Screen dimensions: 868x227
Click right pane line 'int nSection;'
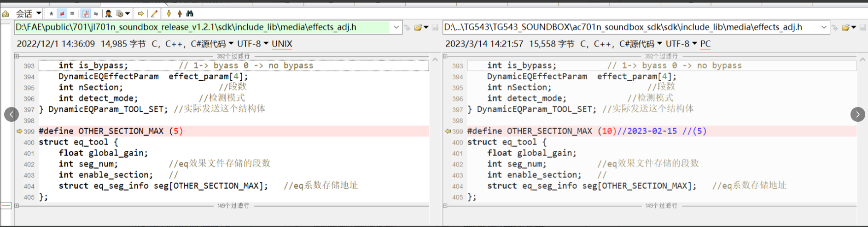(x=519, y=87)
